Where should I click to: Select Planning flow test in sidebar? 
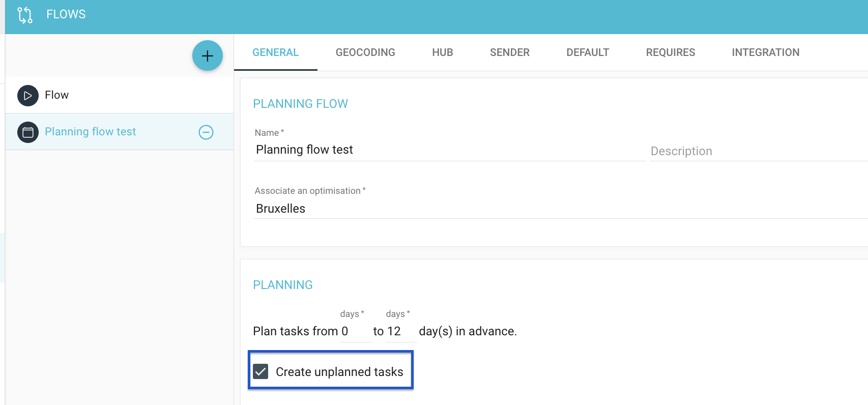119,132
